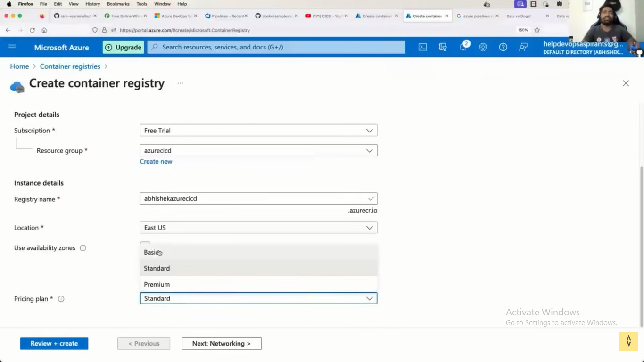644x362 pixels.
Task: Open the Azure portal hamburger menu
Action: point(12,47)
